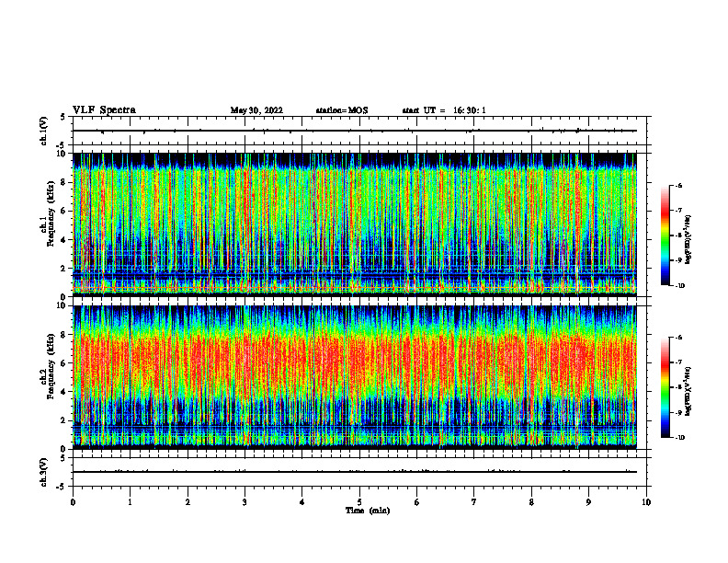Select the date text "May 30, 2022"
The width and height of the screenshot is (728, 563).
point(256,110)
